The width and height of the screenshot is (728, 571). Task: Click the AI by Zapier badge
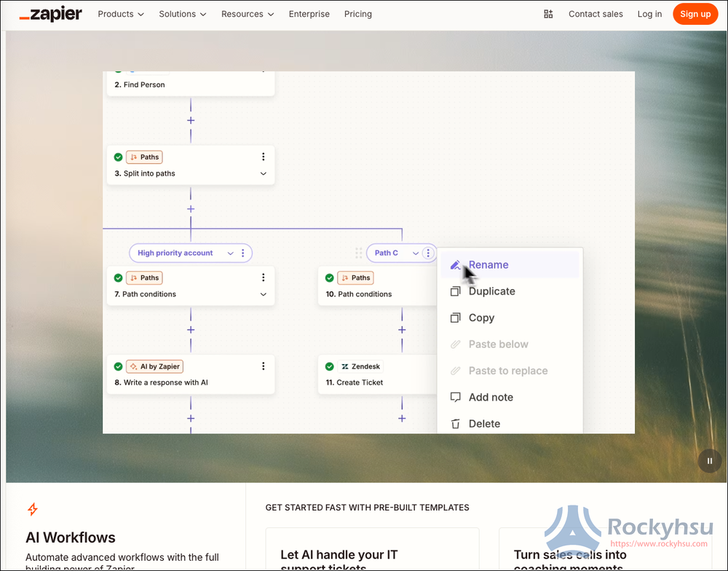(x=154, y=366)
